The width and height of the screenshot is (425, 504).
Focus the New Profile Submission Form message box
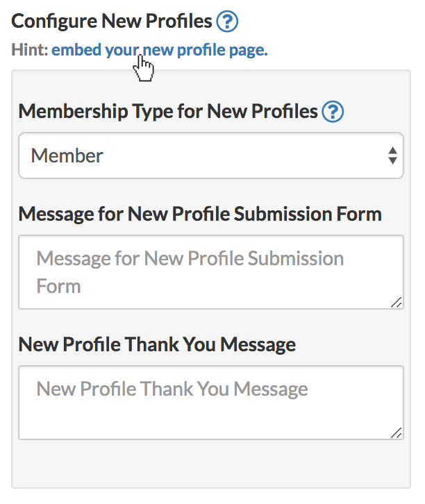pyautogui.click(x=210, y=272)
